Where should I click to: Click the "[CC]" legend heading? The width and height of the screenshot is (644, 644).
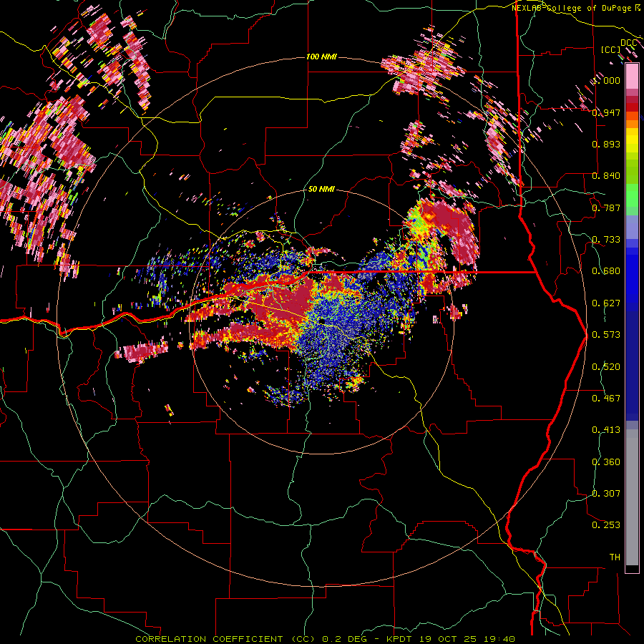click(x=611, y=49)
